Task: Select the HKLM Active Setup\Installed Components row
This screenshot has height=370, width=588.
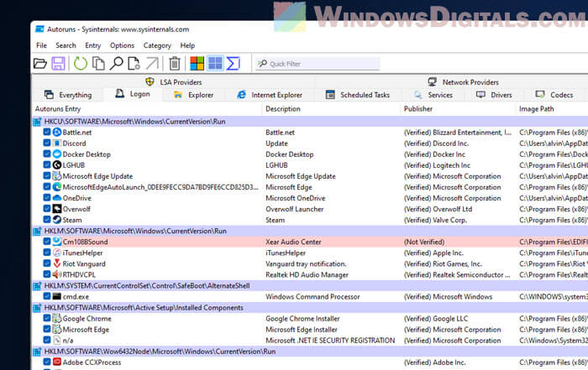Action: 310,307
